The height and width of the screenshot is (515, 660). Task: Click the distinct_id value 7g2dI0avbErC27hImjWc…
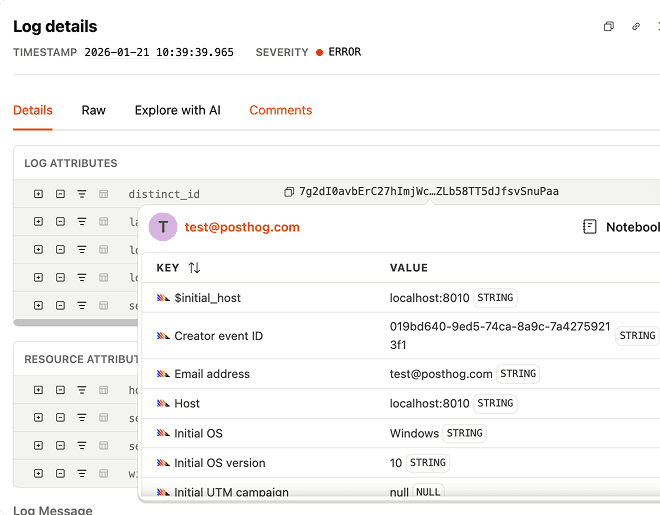tap(429, 191)
